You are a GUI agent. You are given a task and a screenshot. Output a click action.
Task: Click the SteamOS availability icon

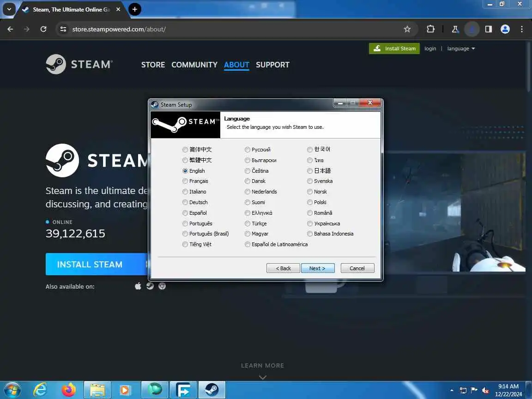[150, 286]
